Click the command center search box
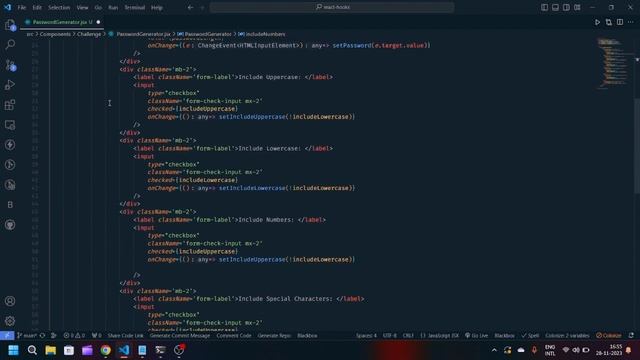The image size is (640, 360). coord(332,7)
